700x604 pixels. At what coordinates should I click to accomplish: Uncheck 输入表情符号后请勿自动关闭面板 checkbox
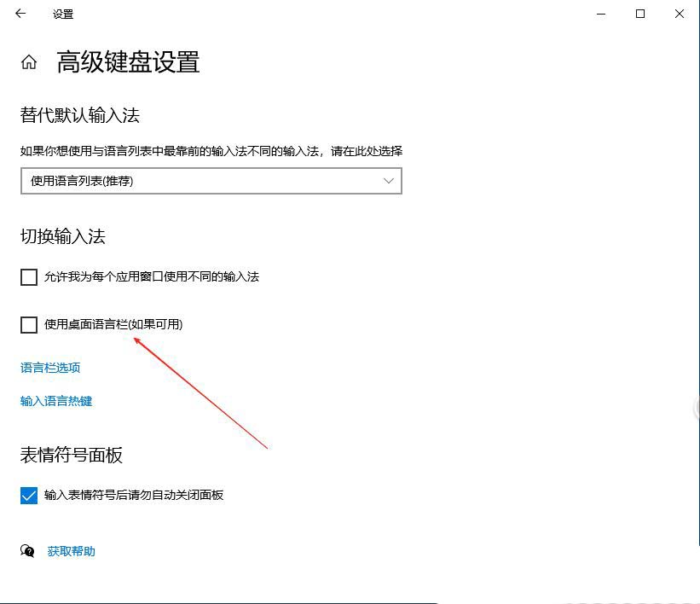pos(29,496)
